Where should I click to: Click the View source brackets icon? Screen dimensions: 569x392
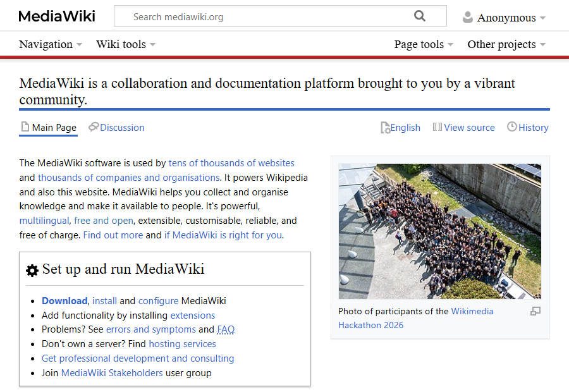point(437,127)
